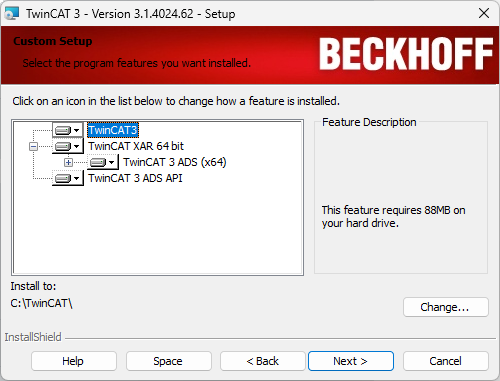Open the TwinCAT 3 ADS API feature dropdown icon
This screenshot has width=500, height=381.
68,178
